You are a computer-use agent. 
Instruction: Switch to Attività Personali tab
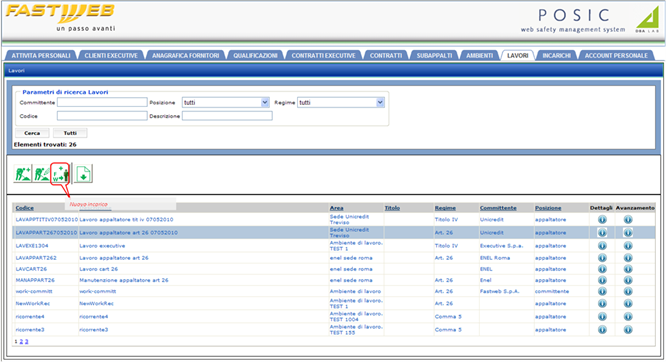pos(41,56)
